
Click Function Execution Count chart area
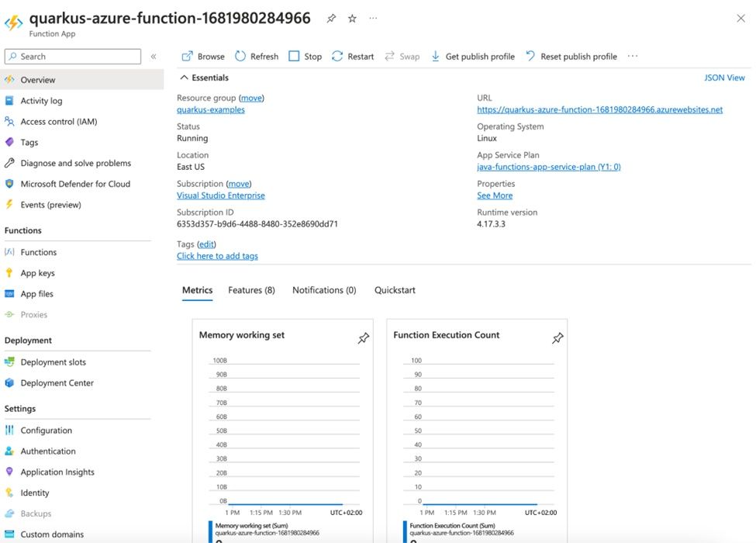[x=478, y=431]
